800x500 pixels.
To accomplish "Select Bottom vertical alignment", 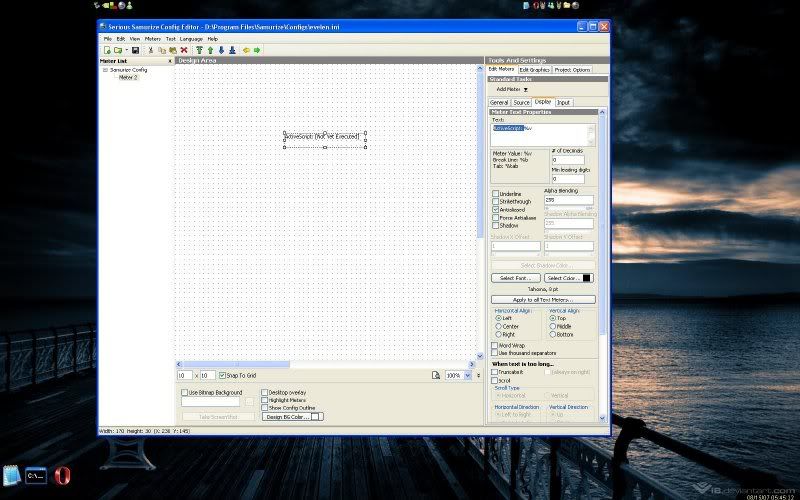I will 553,335.
